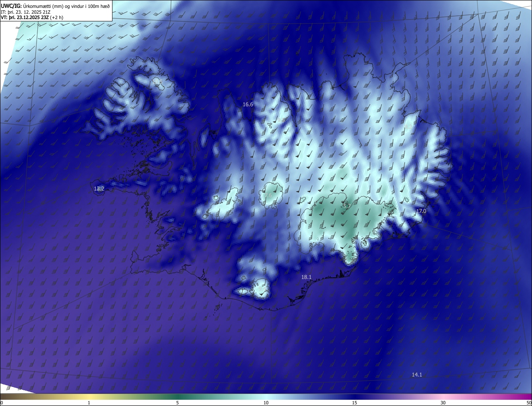Click the '30' tick on the colour scale
This screenshot has width=532, height=406.
[x=443, y=403]
